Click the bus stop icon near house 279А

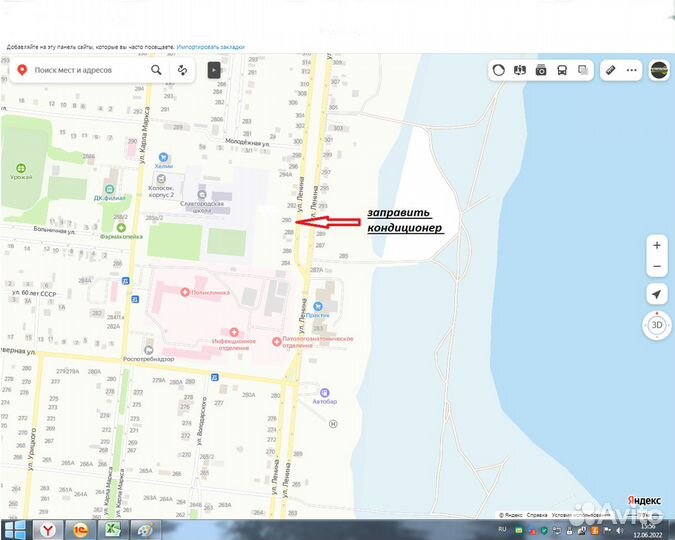tap(214, 378)
